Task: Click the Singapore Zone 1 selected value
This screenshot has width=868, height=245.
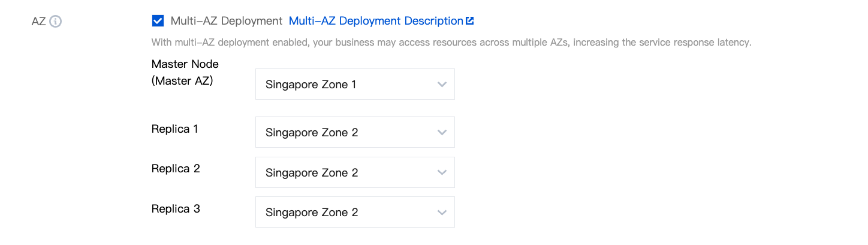Action: coord(311,85)
